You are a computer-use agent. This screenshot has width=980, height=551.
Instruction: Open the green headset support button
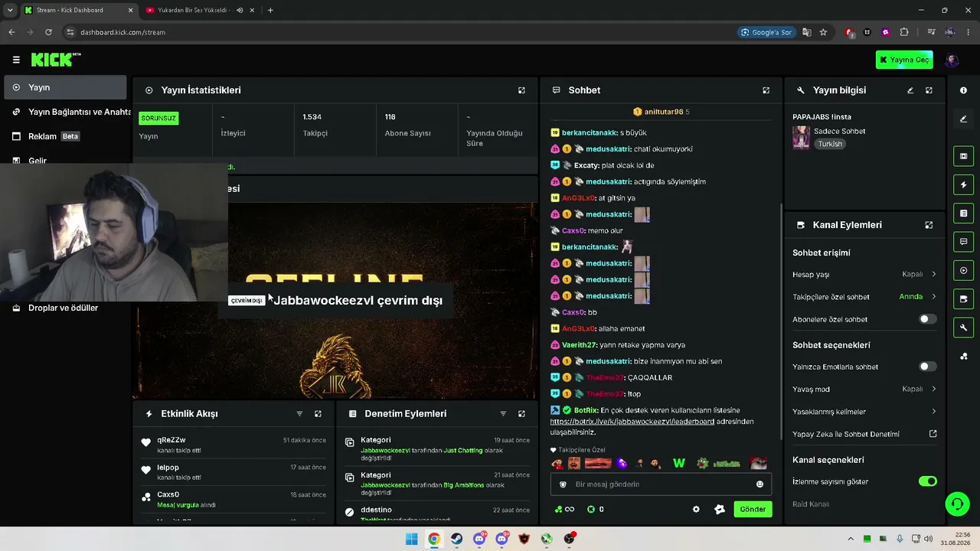(x=957, y=504)
